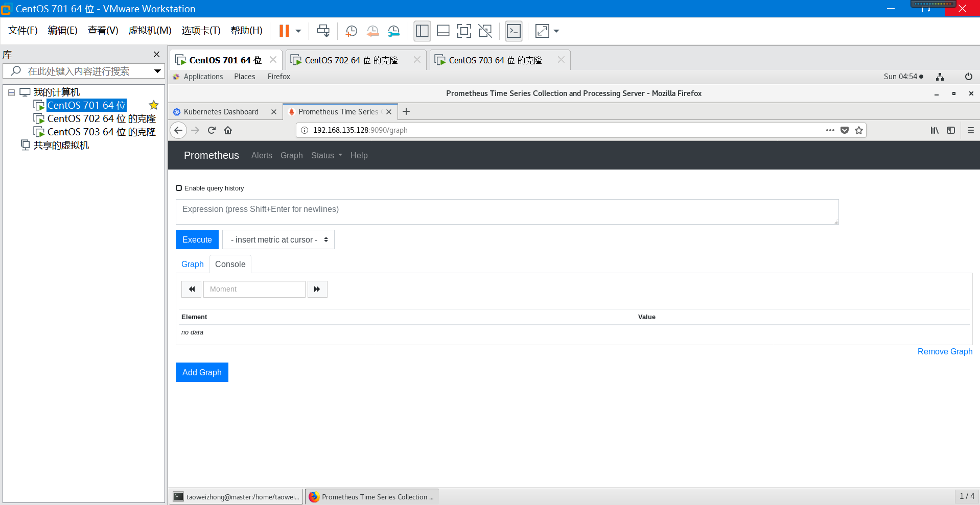Select CentOS 701 64 位 in library tree
This screenshot has width=980, height=505.
coord(86,105)
